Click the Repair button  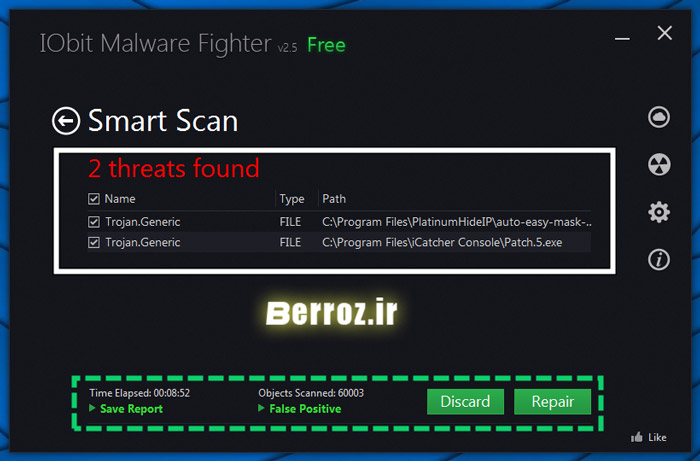(x=553, y=402)
